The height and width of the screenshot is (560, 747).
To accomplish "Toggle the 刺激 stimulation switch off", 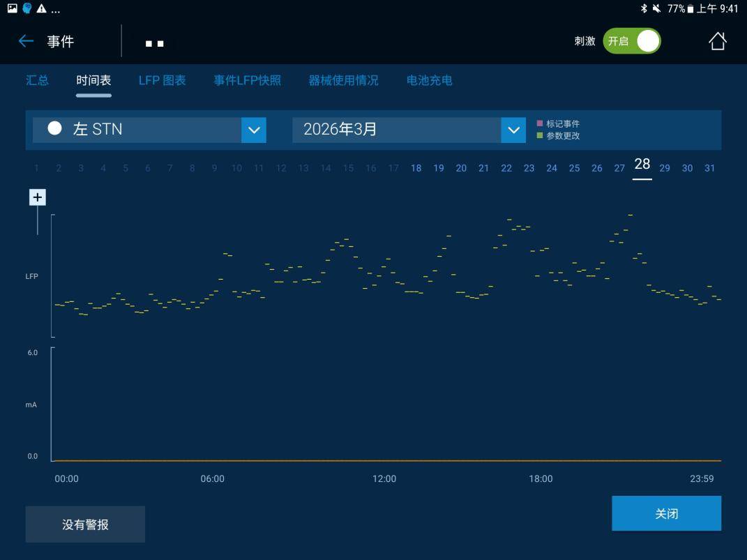I will point(632,41).
